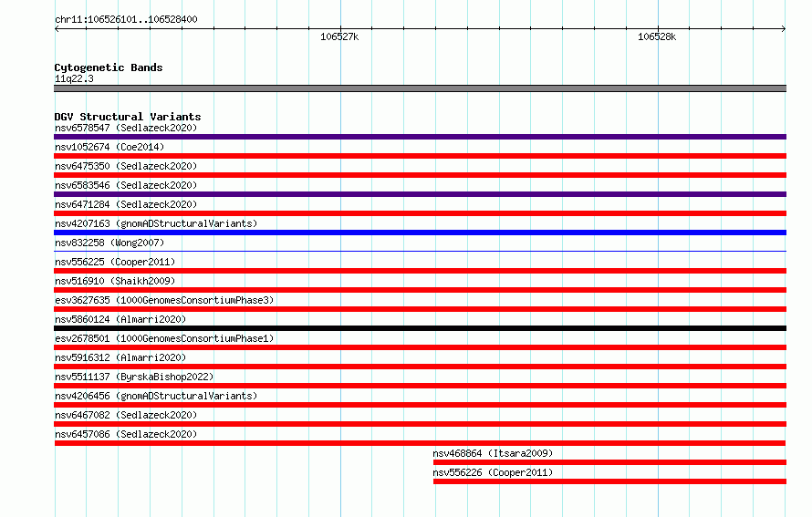Click the red bar under nsv556225
Image resolution: width=812 pixels, height=517 pixels.
point(420,271)
